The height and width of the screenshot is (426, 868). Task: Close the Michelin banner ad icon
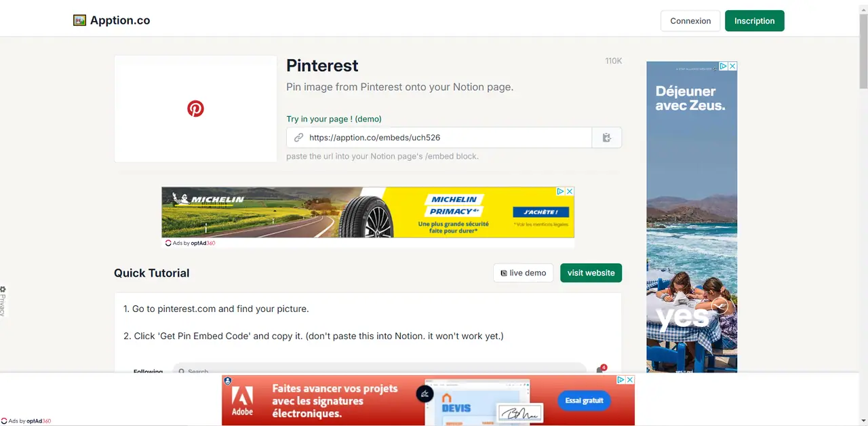[x=570, y=192]
